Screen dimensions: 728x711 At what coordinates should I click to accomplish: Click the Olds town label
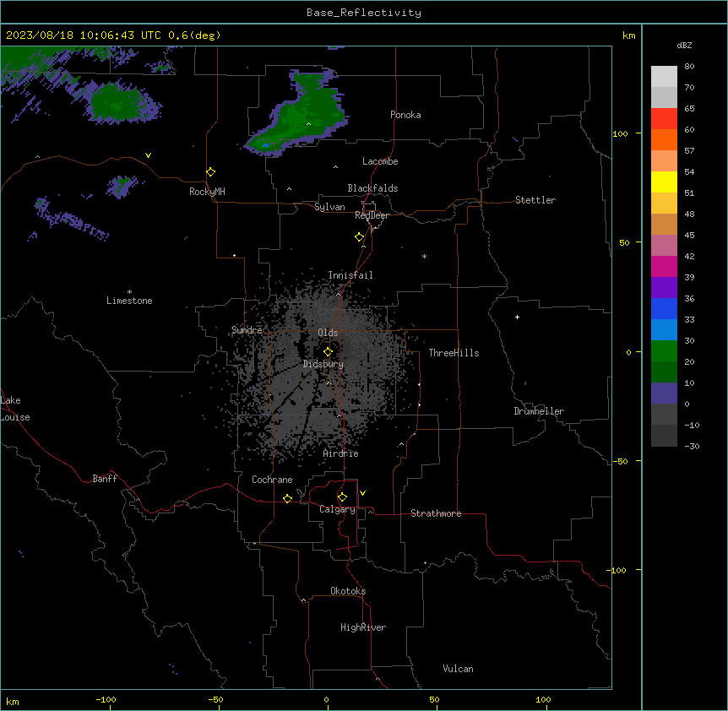(328, 333)
